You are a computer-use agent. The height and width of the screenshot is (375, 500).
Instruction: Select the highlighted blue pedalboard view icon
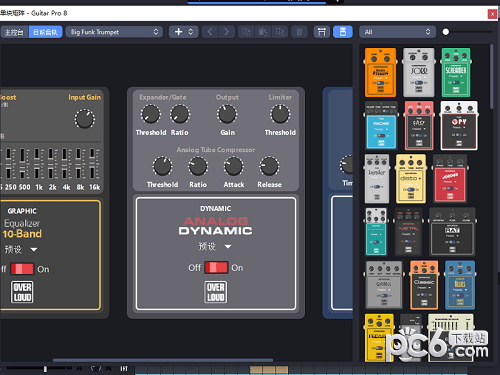tap(343, 32)
